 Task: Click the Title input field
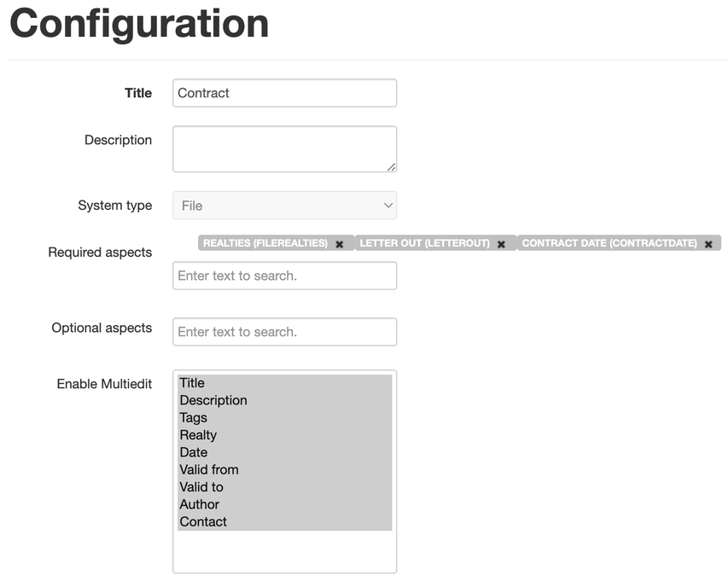pyautogui.click(x=284, y=93)
